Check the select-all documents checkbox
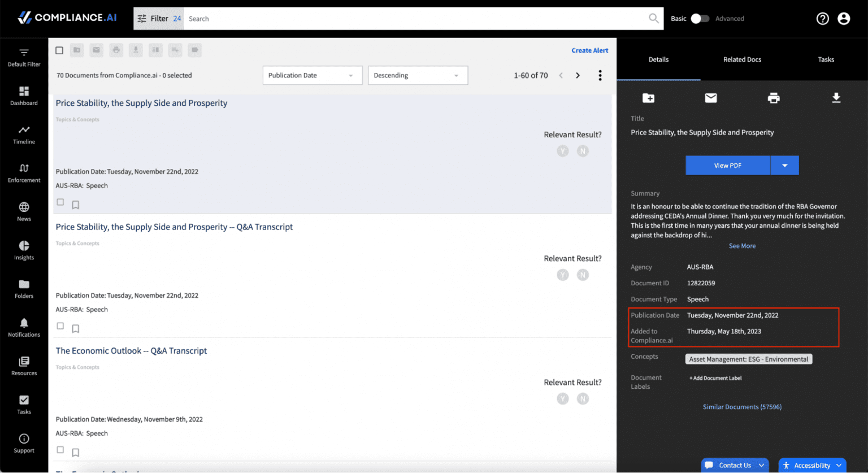 click(59, 50)
